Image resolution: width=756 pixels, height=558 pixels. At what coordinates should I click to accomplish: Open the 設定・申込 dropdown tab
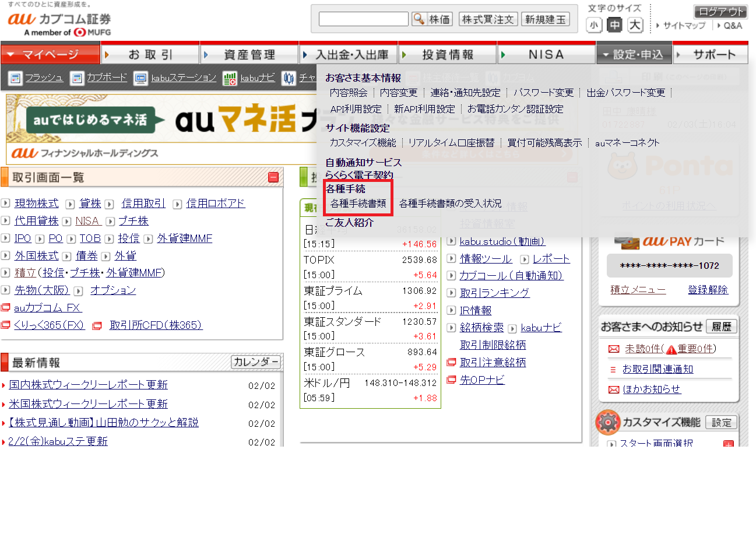[634, 54]
